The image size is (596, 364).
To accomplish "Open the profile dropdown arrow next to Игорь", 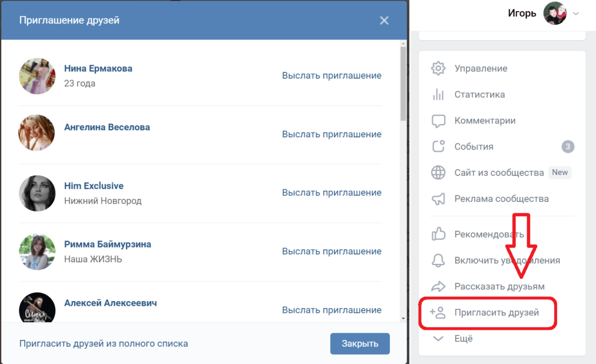I will coord(576,13).
